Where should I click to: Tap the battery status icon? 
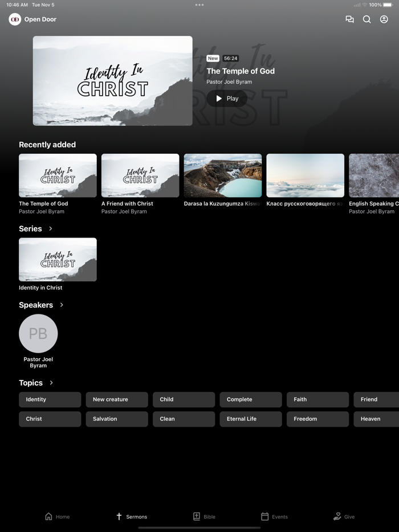(x=388, y=5)
